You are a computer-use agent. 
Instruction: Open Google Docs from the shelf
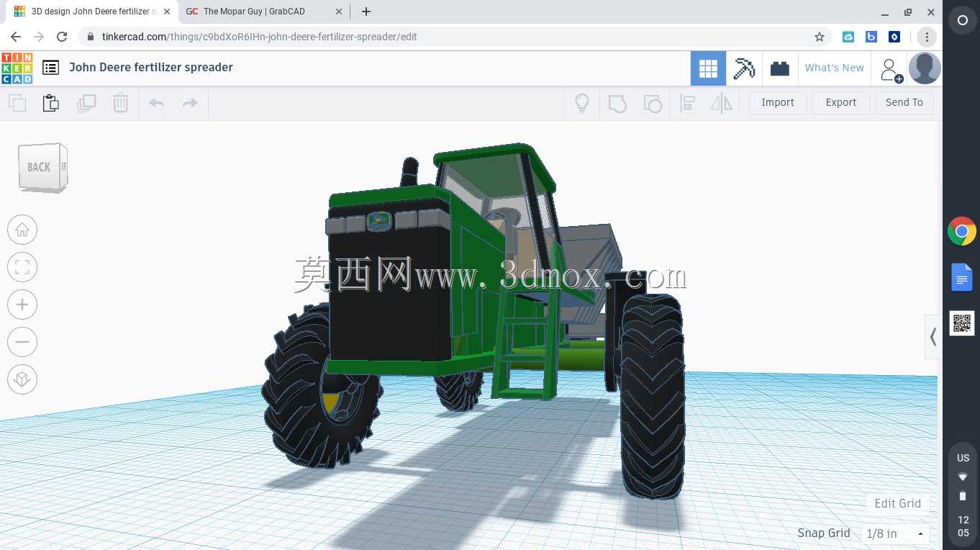coord(962,277)
